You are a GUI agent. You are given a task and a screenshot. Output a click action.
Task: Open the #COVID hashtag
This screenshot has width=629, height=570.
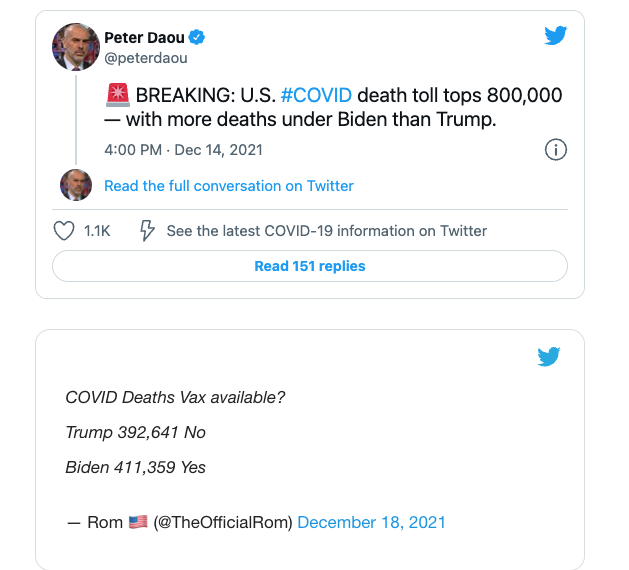coord(316,95)
